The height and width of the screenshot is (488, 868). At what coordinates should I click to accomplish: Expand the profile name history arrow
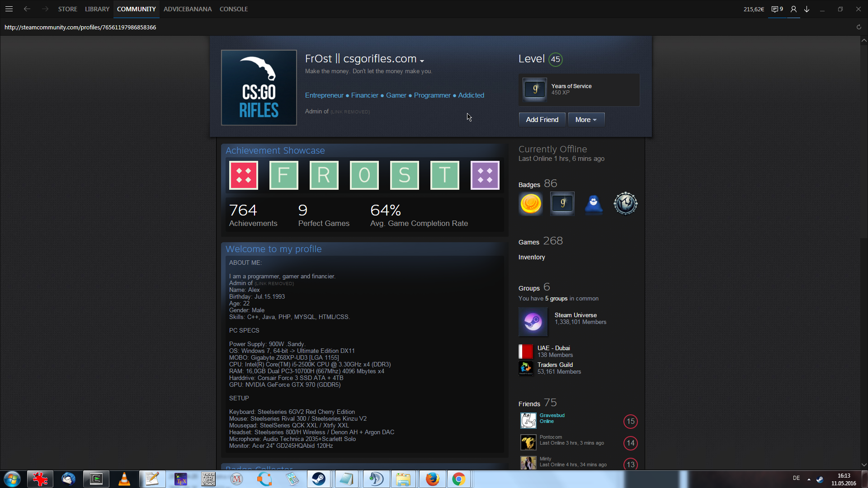(x=422, y=61)
